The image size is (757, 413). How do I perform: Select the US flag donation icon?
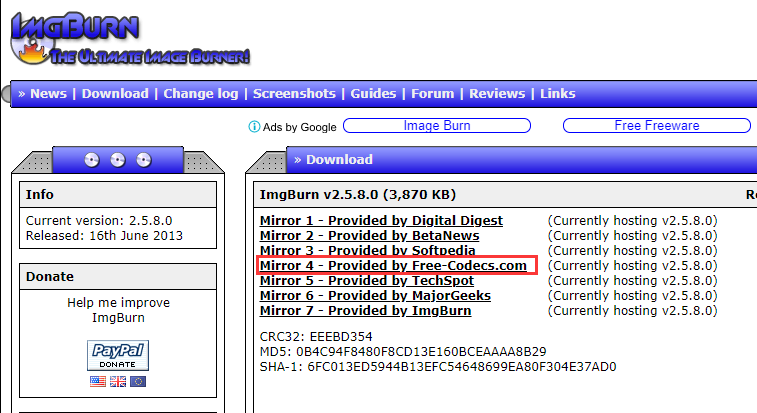98,382
